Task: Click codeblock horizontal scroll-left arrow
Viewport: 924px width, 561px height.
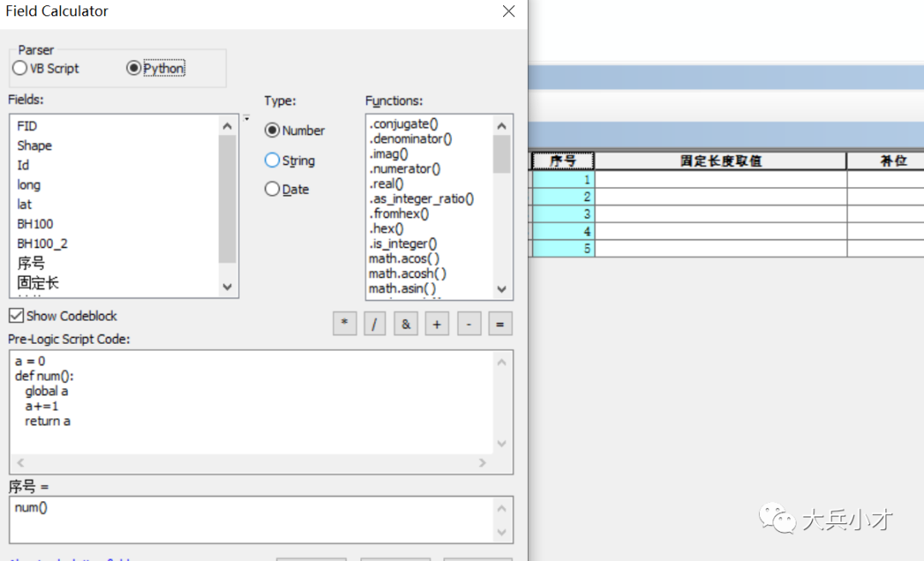Action: pos(21,464)
